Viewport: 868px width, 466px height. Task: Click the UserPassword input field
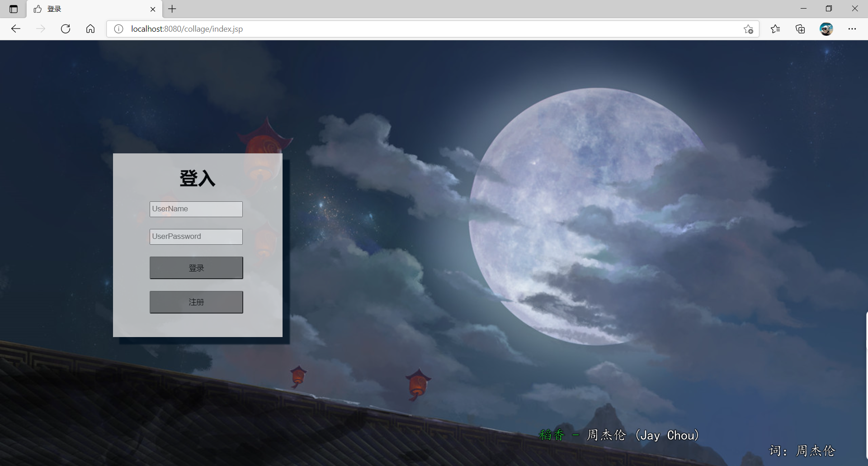196,237
